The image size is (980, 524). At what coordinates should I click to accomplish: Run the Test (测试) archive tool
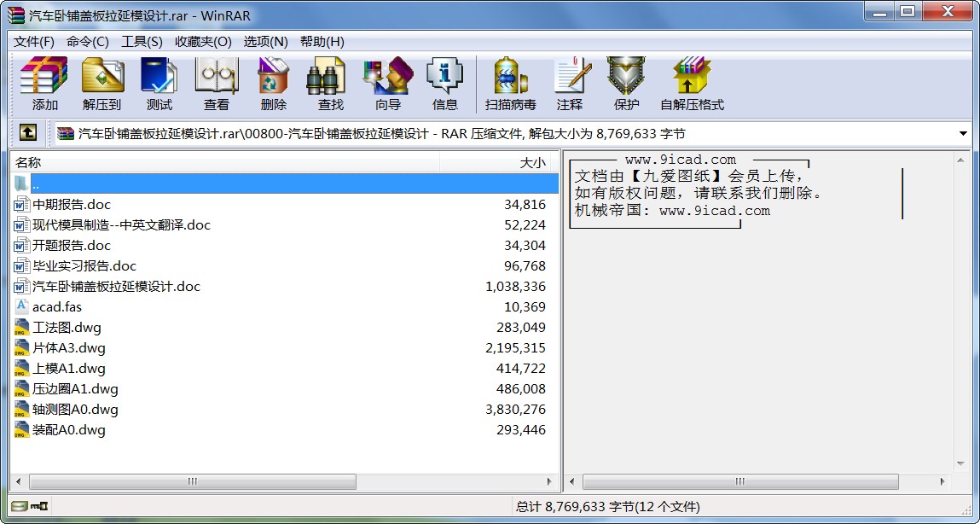(159, 84)
